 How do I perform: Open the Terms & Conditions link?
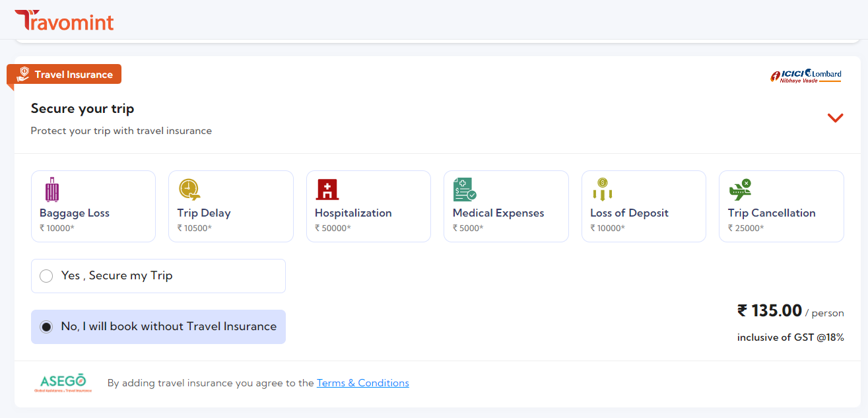(362, 383)
